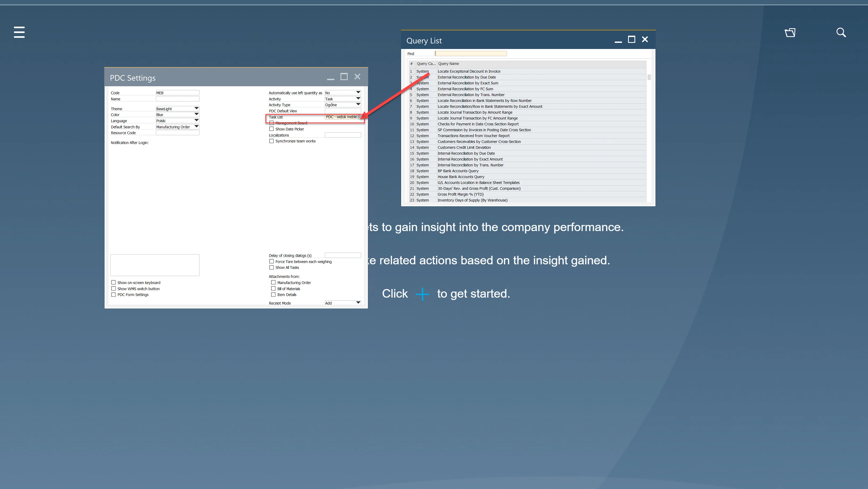Screen dimensions: 868x489
Task: Click the Find input field
Action: point(471,54)
